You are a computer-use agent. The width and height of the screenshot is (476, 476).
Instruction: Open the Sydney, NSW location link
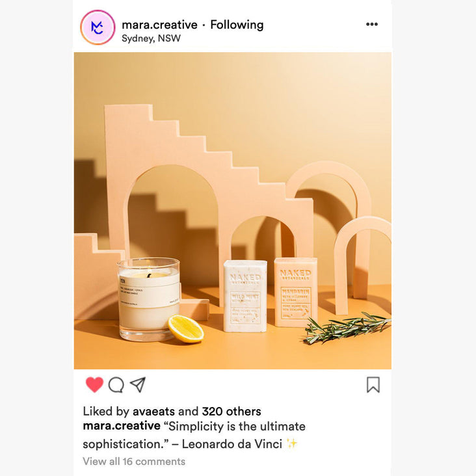(x=151, y=38)
